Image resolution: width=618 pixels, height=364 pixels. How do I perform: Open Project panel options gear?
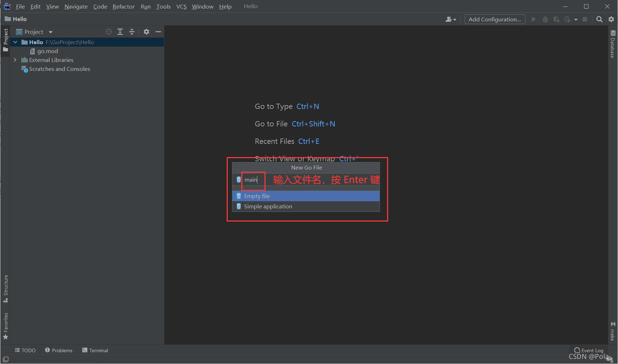click(146, 32)
